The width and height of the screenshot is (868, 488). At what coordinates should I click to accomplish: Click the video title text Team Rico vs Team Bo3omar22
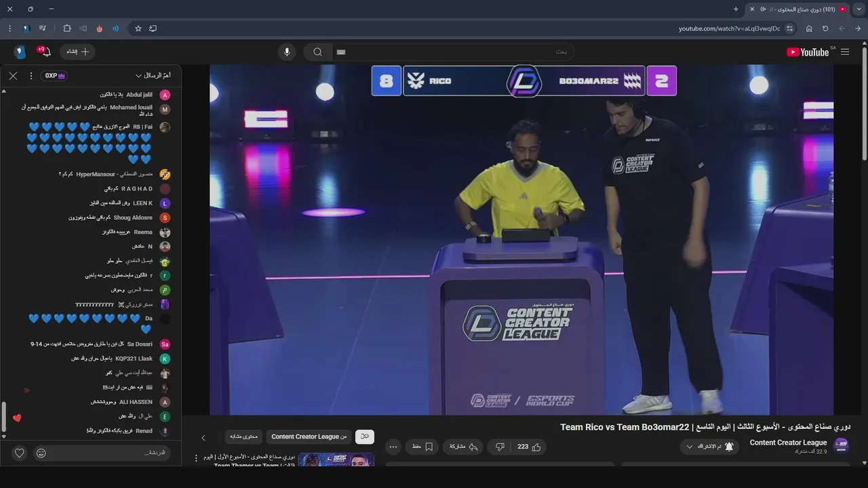point(625,427)
